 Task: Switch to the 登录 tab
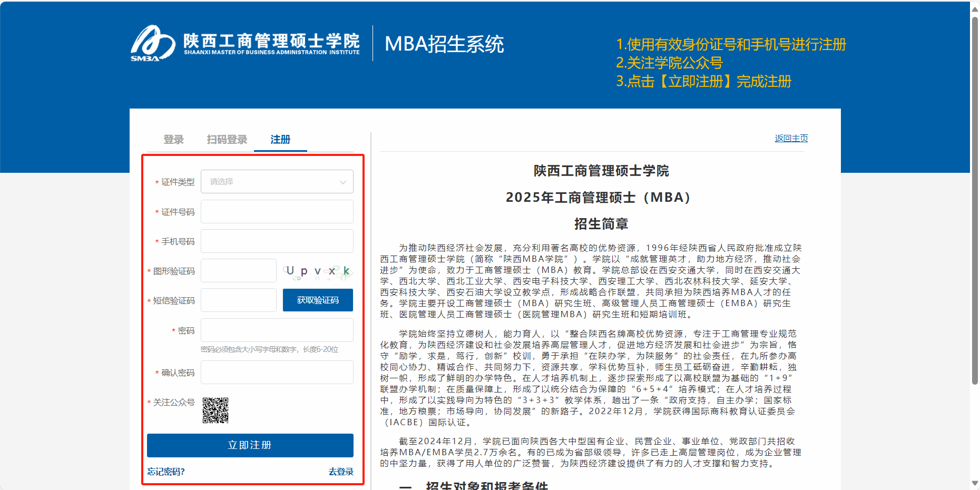click(173, 140)
